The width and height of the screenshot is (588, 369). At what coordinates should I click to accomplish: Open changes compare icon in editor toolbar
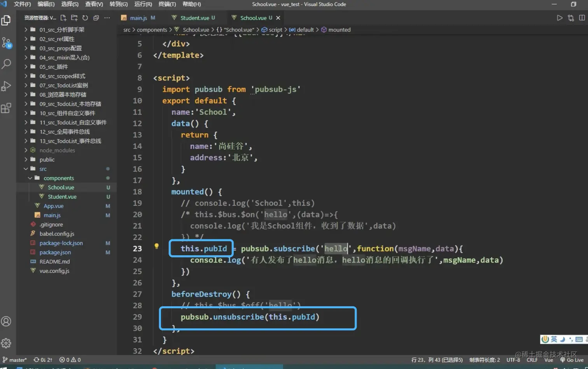pos(571,18)
